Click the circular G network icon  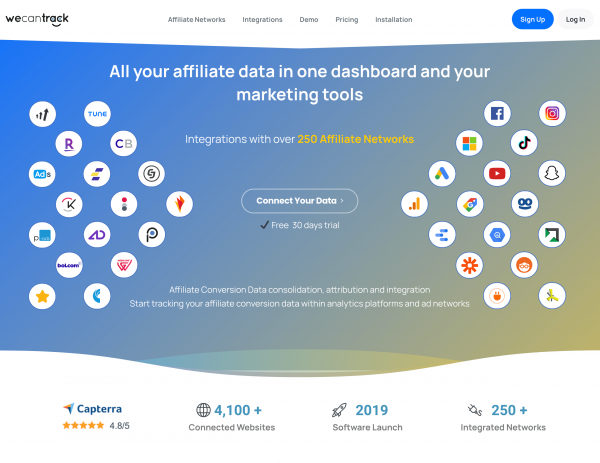tap(152, 174)
